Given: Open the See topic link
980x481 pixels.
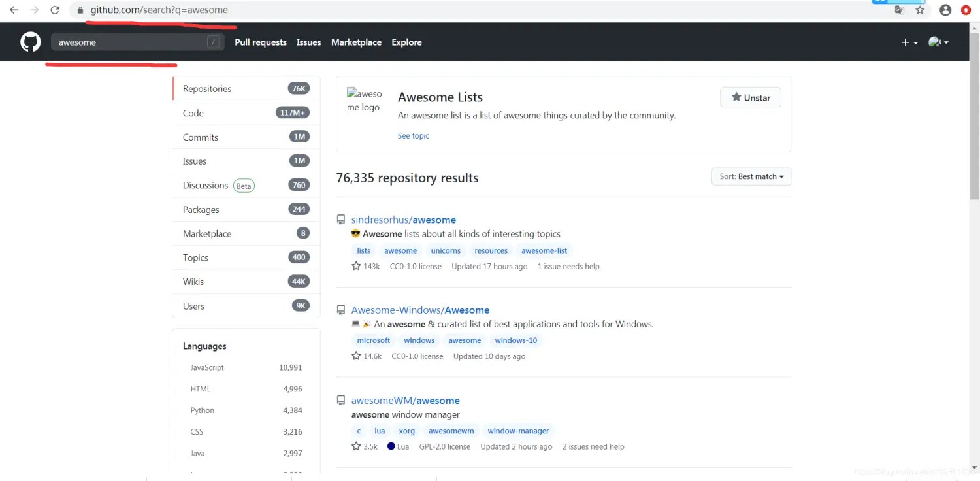Looking at the screenshot, I should click(413, 135).
